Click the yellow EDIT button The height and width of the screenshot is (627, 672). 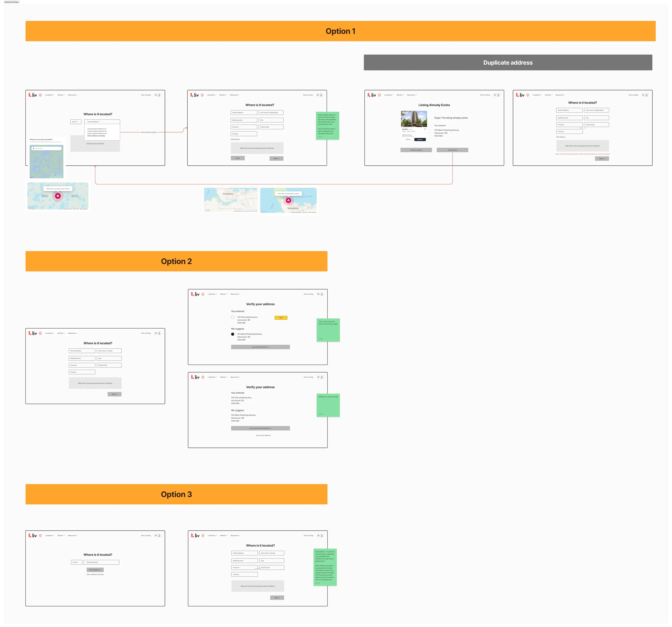coord(281,318)
